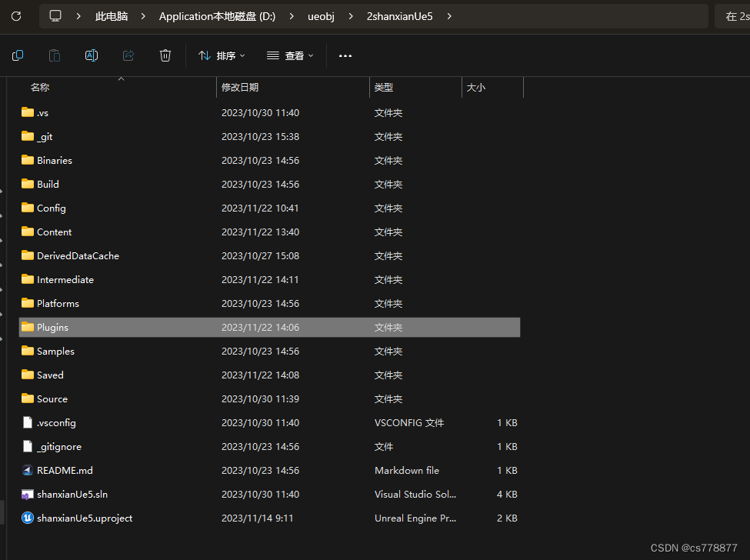
Task: Select the Platforms folder icon
Action: [28, 303]
